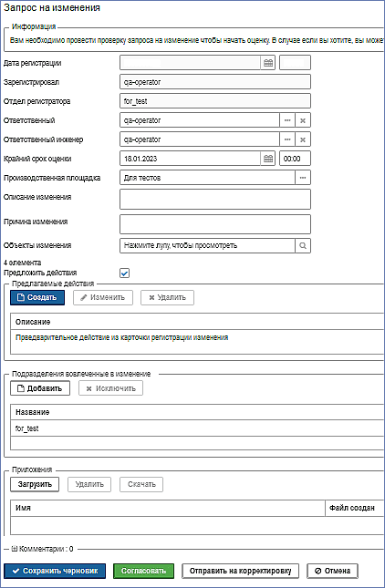
Task: Click the Дата регистрации date field
Action: [191, 63]
